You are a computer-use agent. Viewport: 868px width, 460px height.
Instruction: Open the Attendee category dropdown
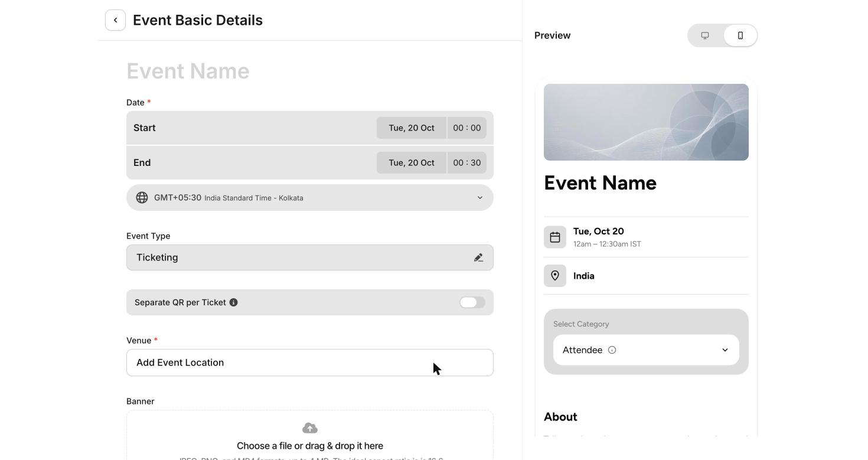(x=646, y=350)
